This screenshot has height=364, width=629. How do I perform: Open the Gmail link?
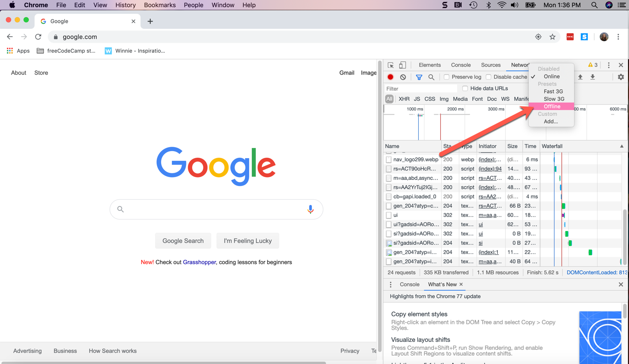347,73
